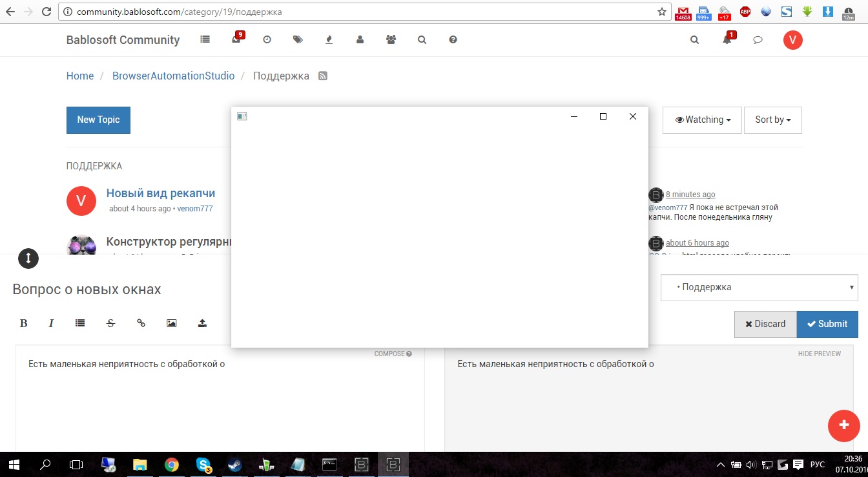868x477 pixels.
Task: Click the browser address bar
Action: point(365,12)
